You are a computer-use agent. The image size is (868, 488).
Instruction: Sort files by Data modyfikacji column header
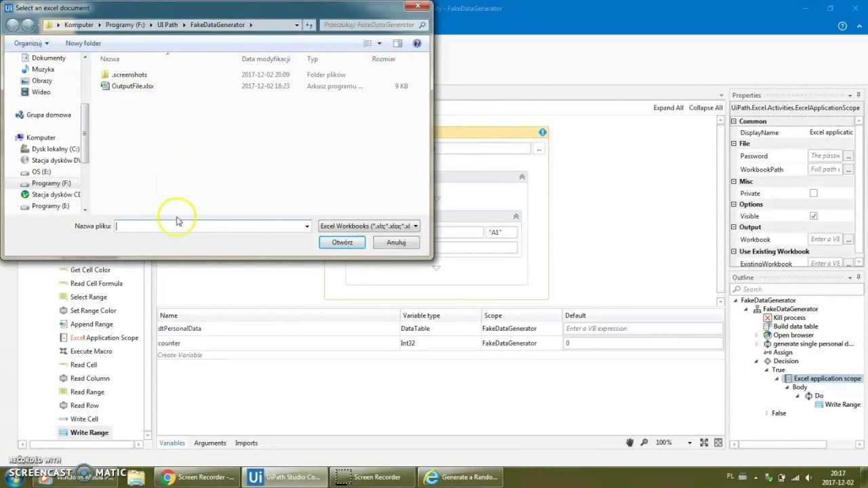(x=266, y=59)
